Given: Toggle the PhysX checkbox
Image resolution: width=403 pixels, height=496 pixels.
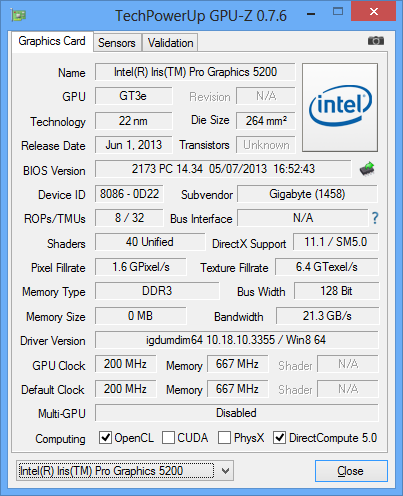Looking at the screenshot, I should coord(224,437).
